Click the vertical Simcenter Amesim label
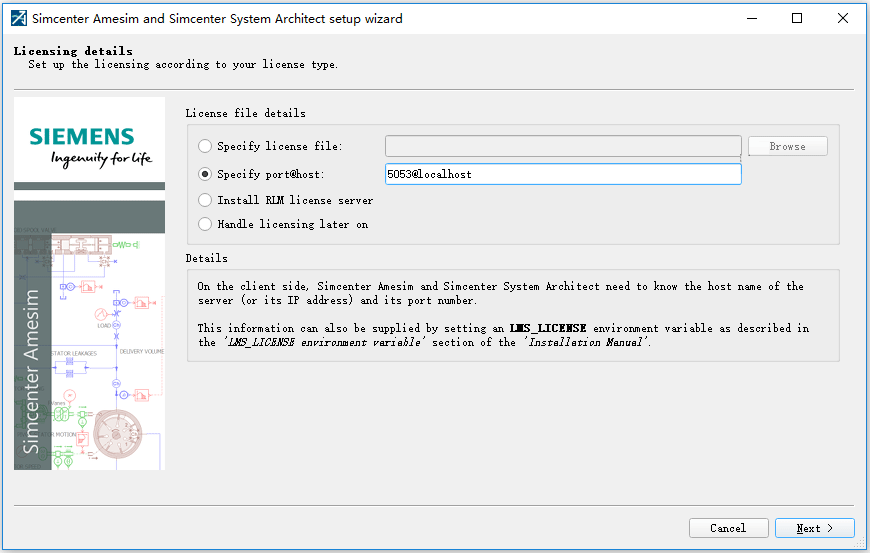This screenshot has height=553, width=870. tap(31, 371)
